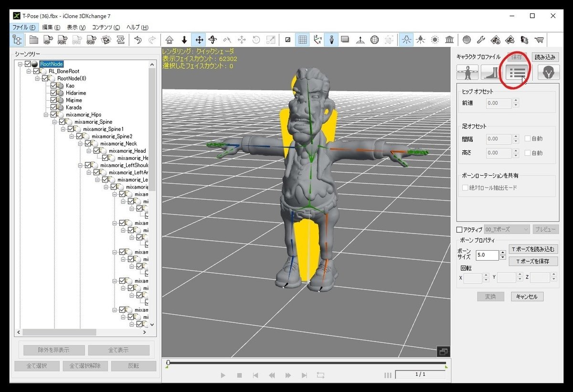Click the frame counter field showing 1 / 1
Screen dimensions: 573x392
click(420, 374)
